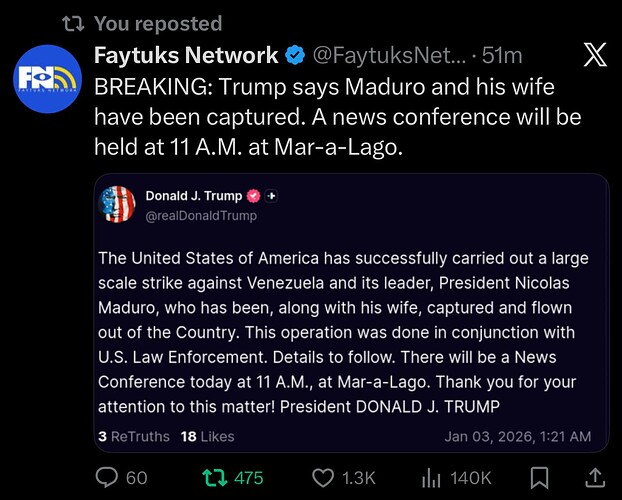Open Donald J. Trump quoted avatar
Viewport: 622px width, 500px height.
[118, 204]
